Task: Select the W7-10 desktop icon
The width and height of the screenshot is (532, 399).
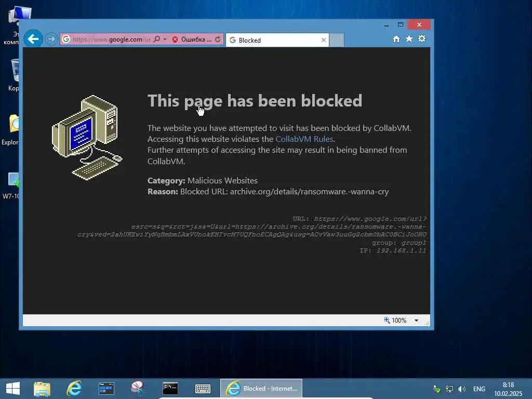Action: click(x=12, y=185)
